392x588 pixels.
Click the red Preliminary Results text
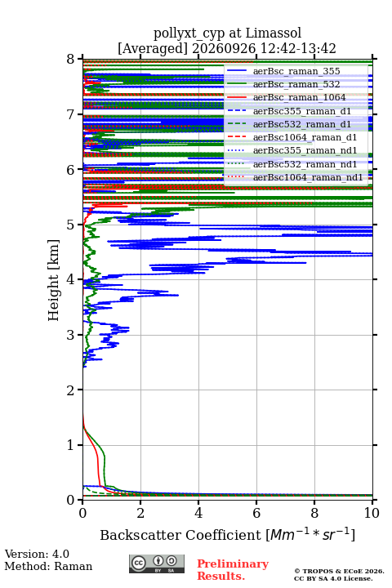[x=233, y=570]
